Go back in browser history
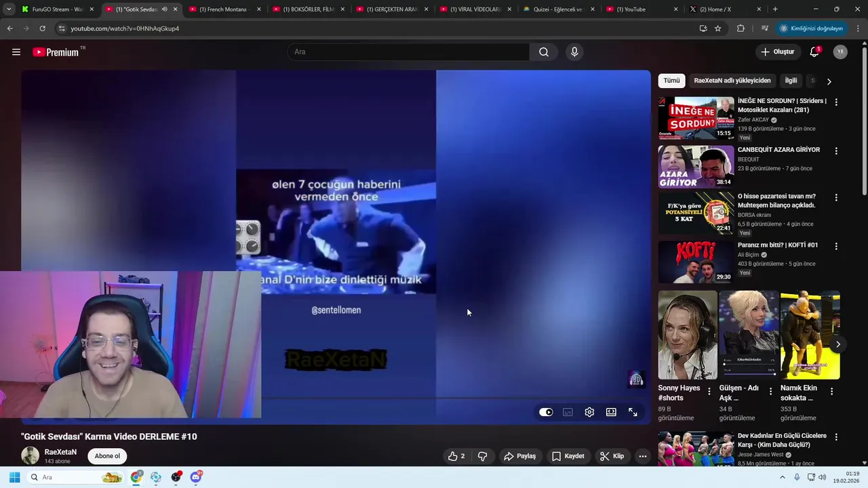 pos(9,28)
